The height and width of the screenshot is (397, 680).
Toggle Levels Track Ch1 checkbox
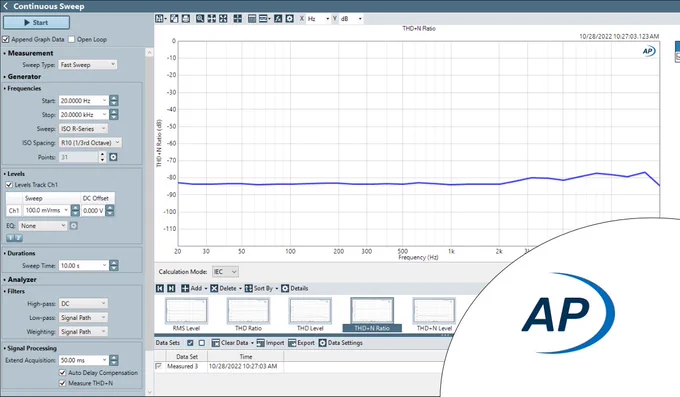(x=9, y=184)
